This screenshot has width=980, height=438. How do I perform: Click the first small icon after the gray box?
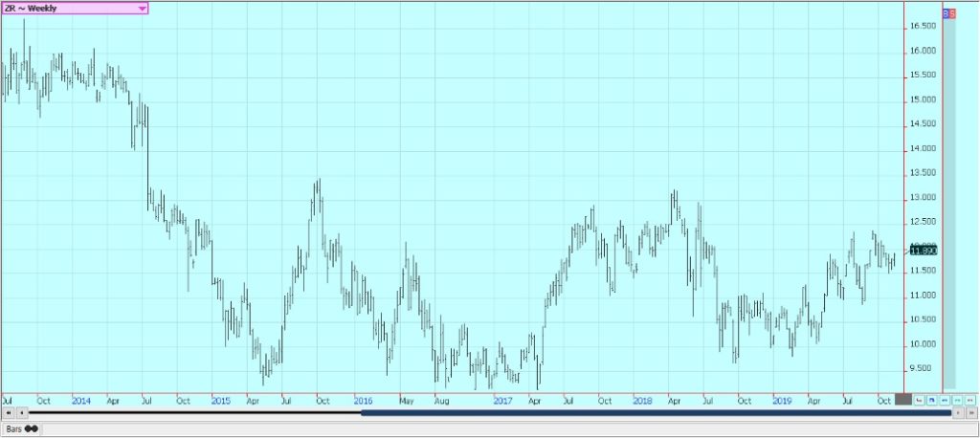pyautogui.click(x=920, y=400)
